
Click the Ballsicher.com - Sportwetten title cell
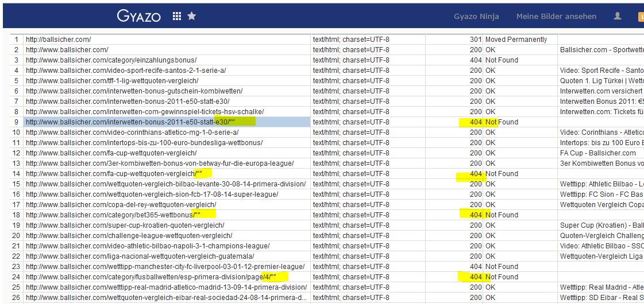[x=601, y=50]
